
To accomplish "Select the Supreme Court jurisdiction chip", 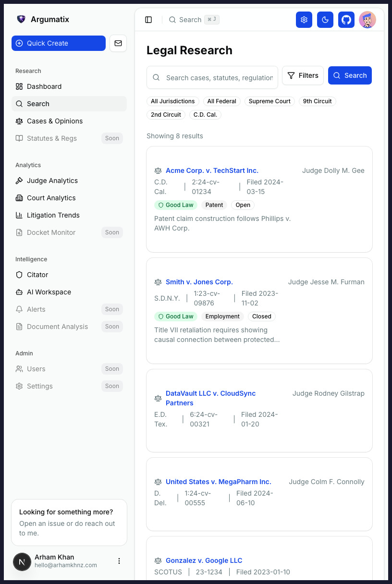I will point(269,101).
